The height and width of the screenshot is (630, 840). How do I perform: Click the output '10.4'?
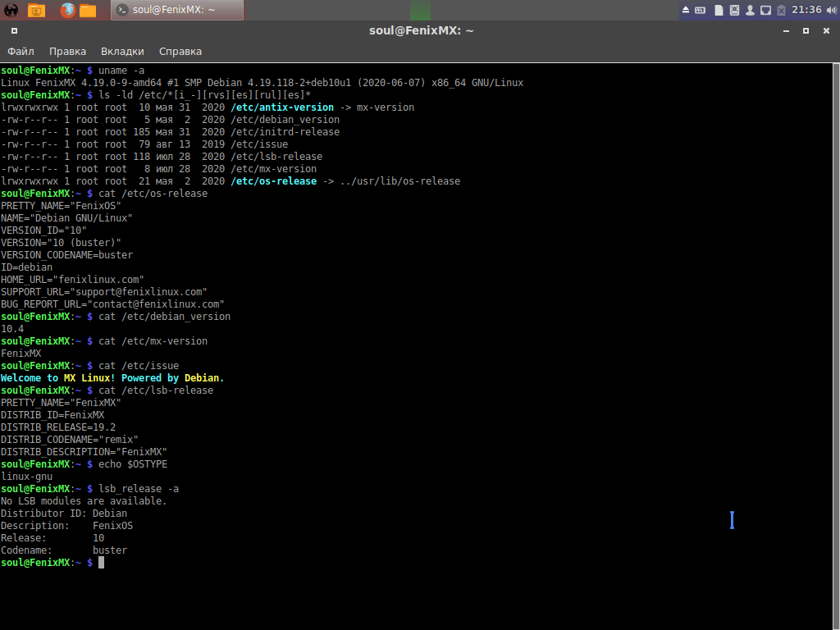pyautogui.click(x=12, y=329)
